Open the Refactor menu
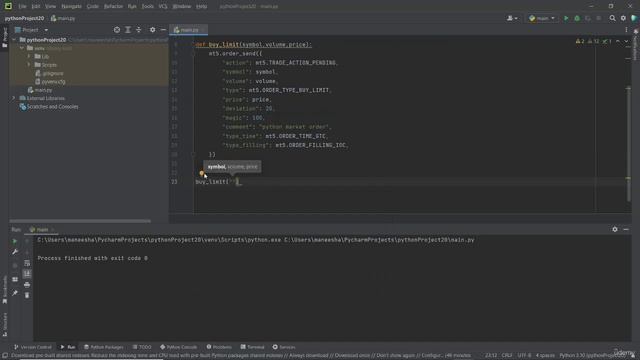Screen dimensions: 640x360 113,7
